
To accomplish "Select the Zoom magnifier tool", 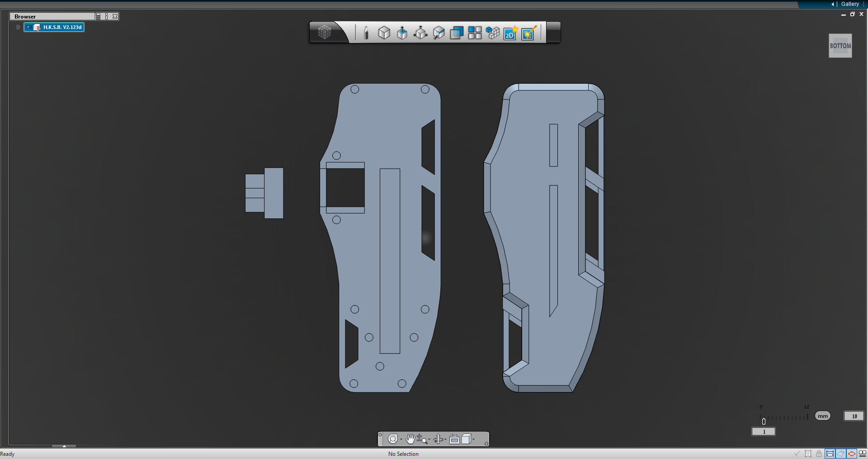I will (421, 439).
